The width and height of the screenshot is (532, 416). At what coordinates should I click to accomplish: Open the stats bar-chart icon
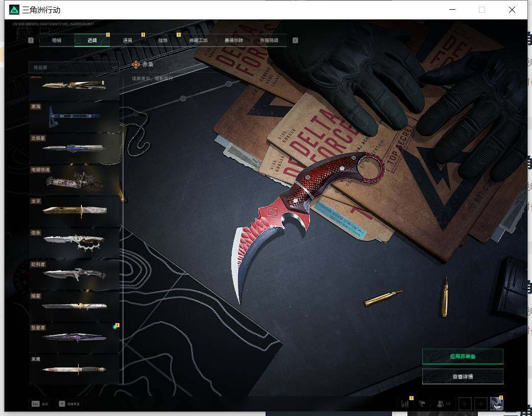coord(405,404)
